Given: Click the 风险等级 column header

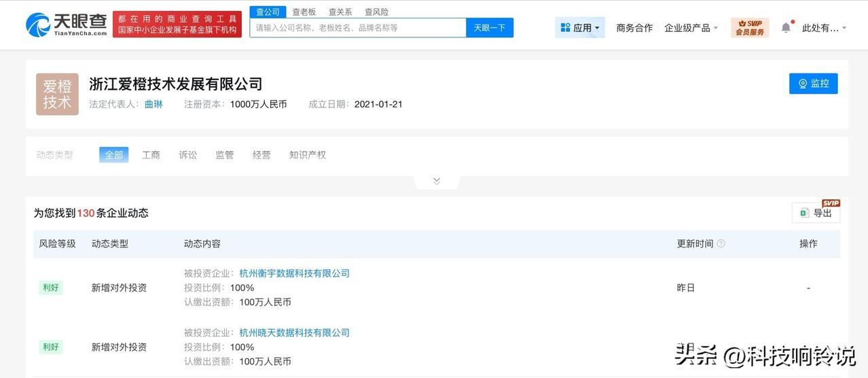Looking at the screenshot, I should coord(57,243).
